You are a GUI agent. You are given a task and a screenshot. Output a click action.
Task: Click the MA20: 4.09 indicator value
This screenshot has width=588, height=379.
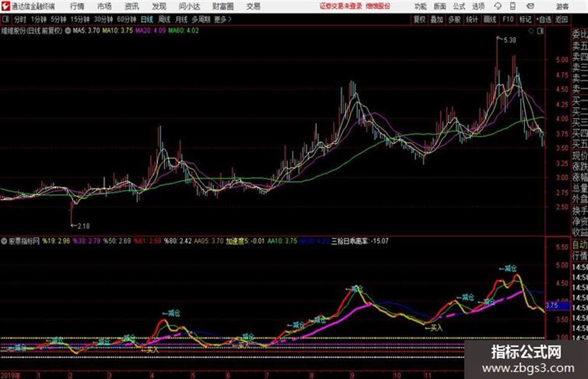[151, 30]
